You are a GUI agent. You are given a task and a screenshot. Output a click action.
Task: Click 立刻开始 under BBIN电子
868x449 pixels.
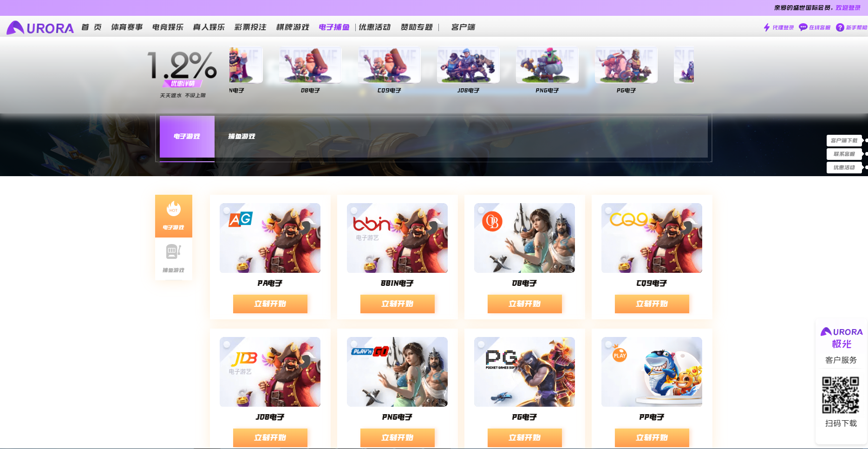pyautogui.click(x=398, y=304)
